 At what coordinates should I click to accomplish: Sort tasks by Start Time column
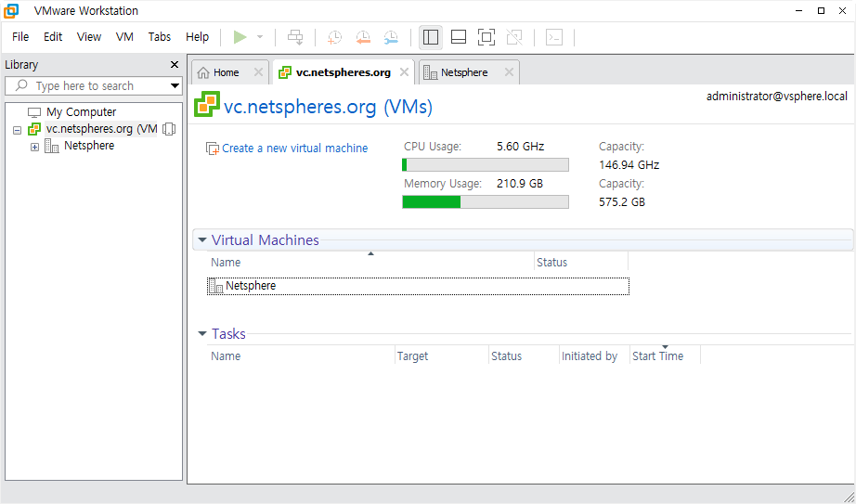tap(665, 356)
